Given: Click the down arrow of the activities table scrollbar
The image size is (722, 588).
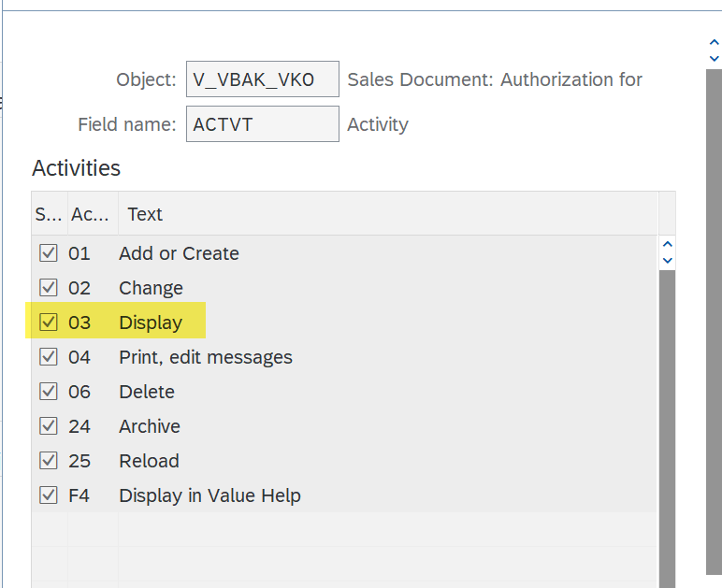Looking at the screenshot, I should tap(667, 261).
